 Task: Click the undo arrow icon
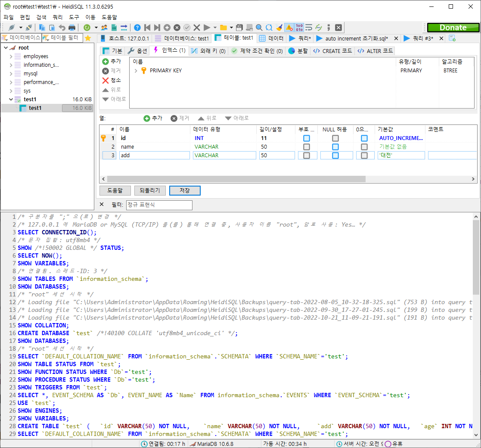click(62, 28)
